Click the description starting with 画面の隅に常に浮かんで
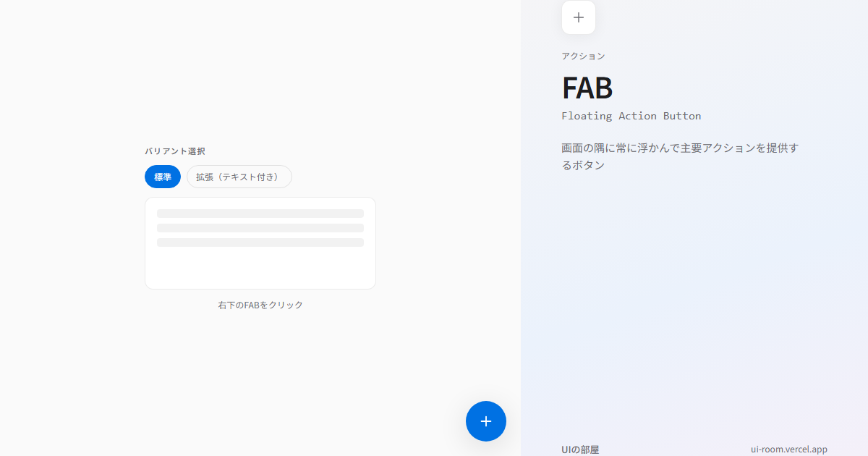868x456 pixels. [x=680, y=156]
